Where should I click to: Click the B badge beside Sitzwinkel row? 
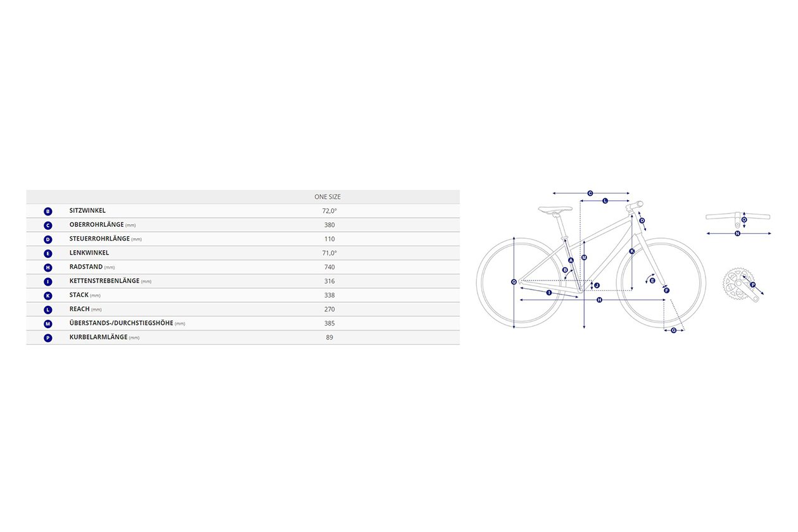click(48, 211)
